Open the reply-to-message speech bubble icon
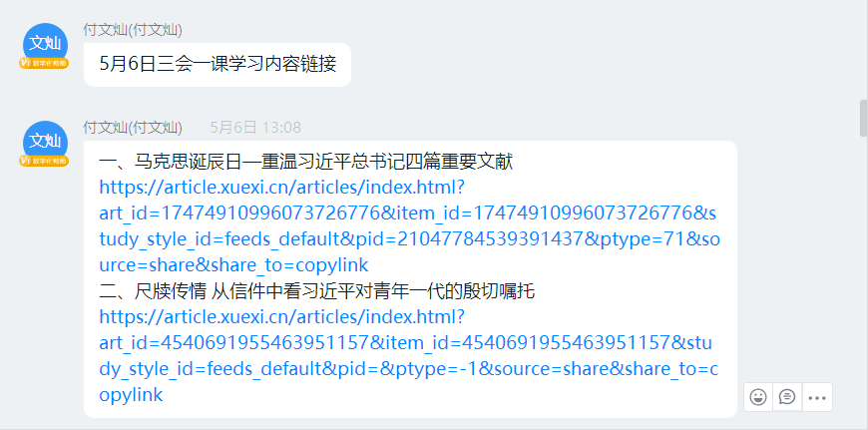 (787, 396)
